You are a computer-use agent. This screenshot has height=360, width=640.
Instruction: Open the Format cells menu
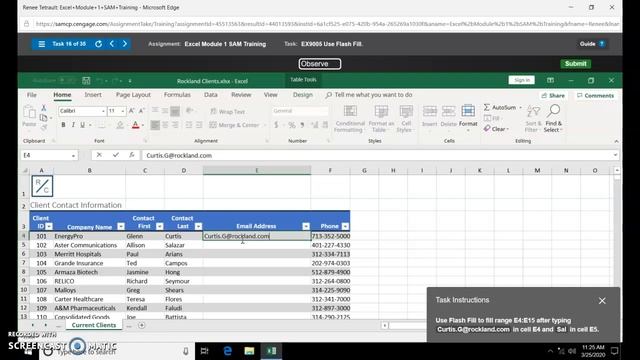tap(468, 117)
